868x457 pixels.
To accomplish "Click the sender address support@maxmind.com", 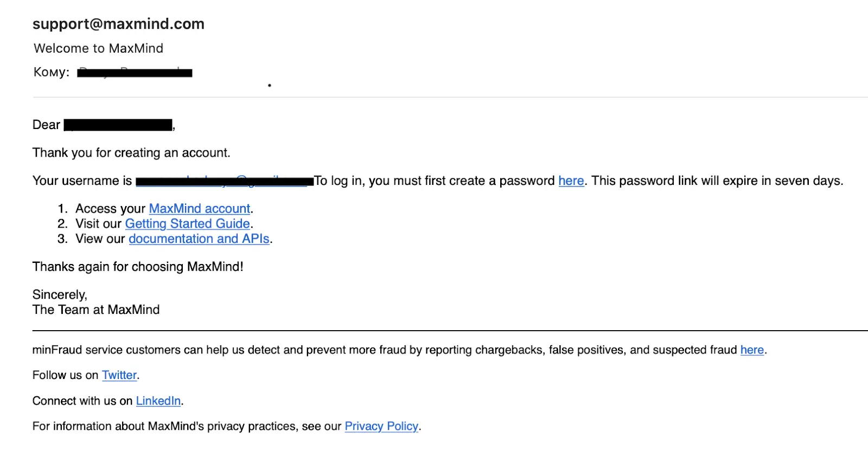I will [x=118, y=24].
